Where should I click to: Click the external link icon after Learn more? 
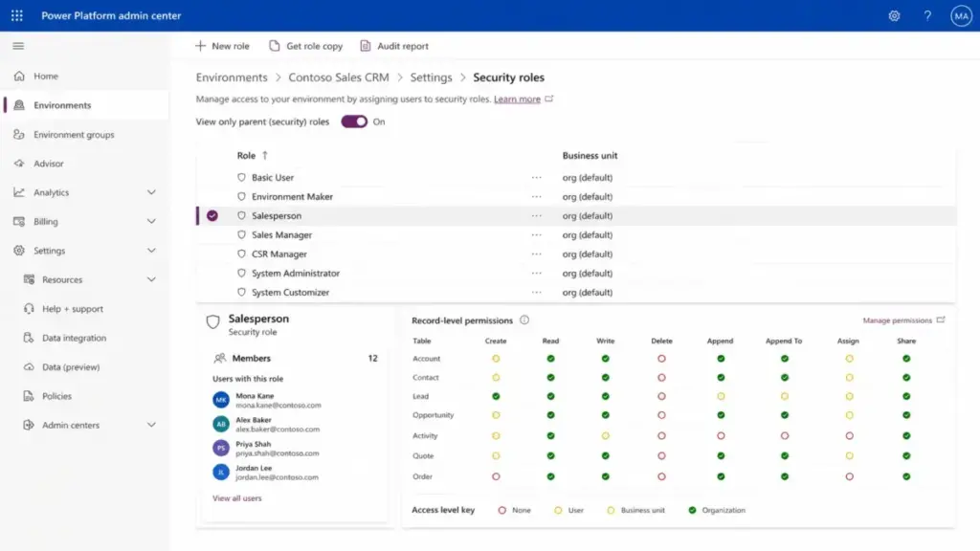coord(548,99)
